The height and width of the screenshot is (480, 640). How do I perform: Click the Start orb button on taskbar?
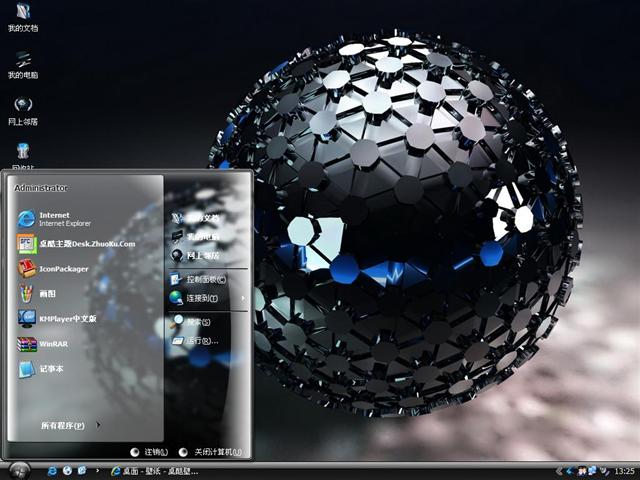pyautogui.click(x=19, y=471)
